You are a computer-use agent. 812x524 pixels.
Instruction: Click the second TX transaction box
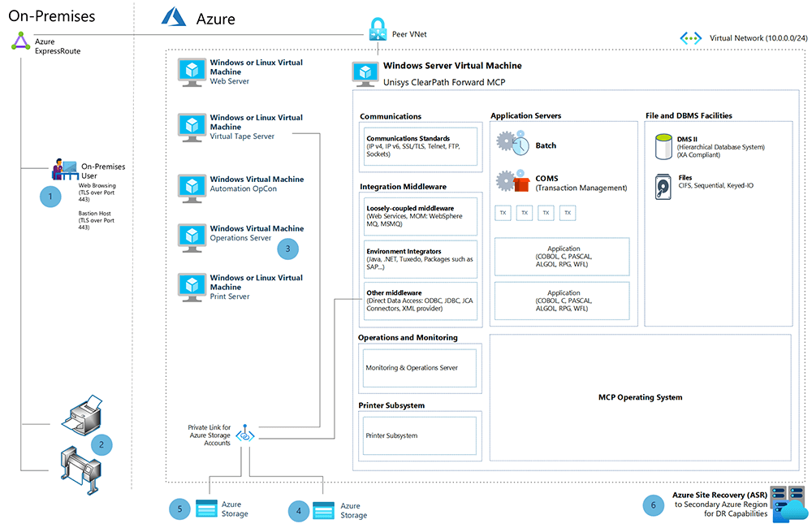(x=525, y=213)
